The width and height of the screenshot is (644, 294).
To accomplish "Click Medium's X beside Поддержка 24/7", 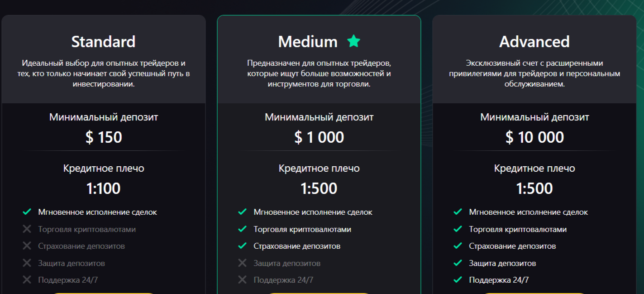I will click(x=242, y=280).
